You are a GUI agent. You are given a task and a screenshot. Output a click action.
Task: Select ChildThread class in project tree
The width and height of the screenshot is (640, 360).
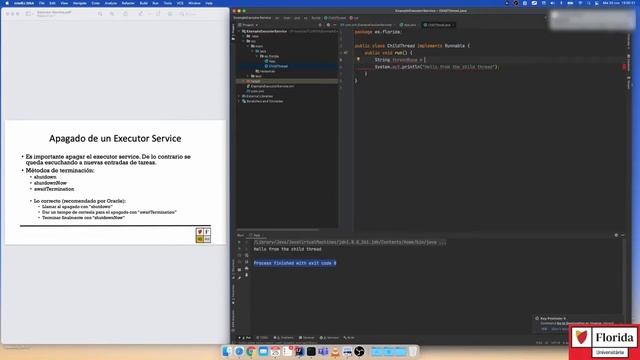(278, 66)
